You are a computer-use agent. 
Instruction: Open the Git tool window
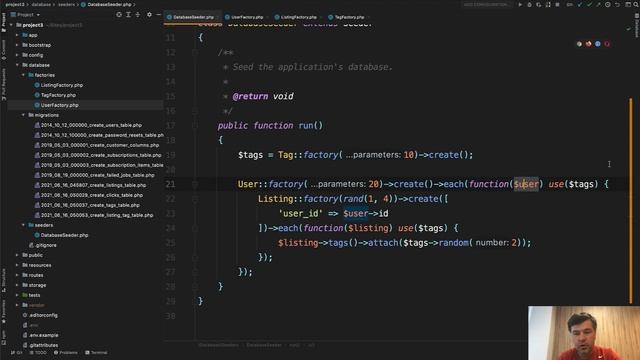tap(17, 353)
